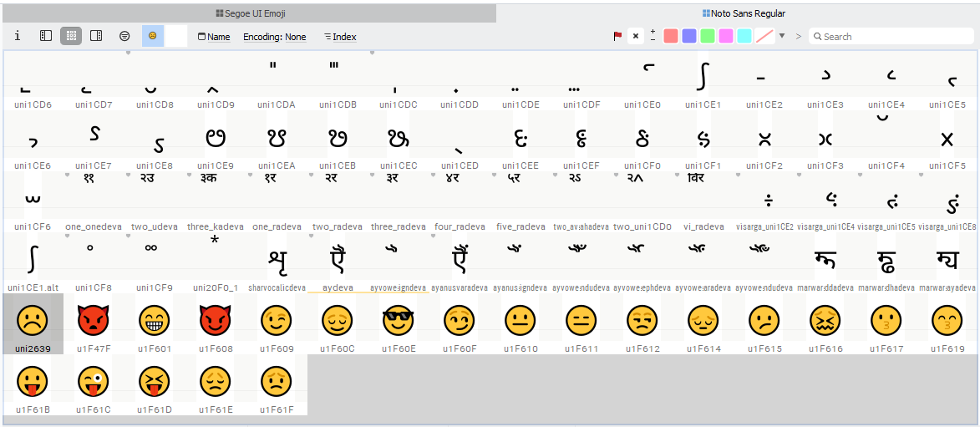Select the u1F601 grinning glyph
Screen dimensions: 980x427
(x=155, y=323)
